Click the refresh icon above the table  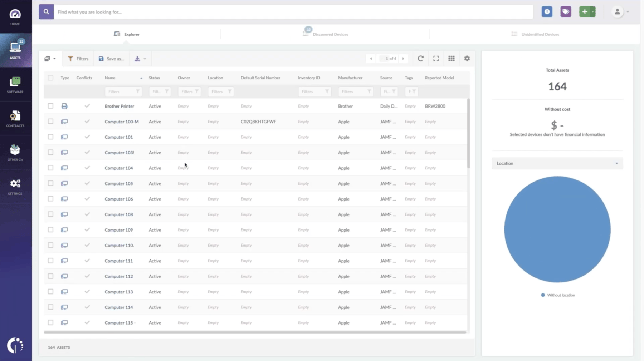click(x=421, y=58)
